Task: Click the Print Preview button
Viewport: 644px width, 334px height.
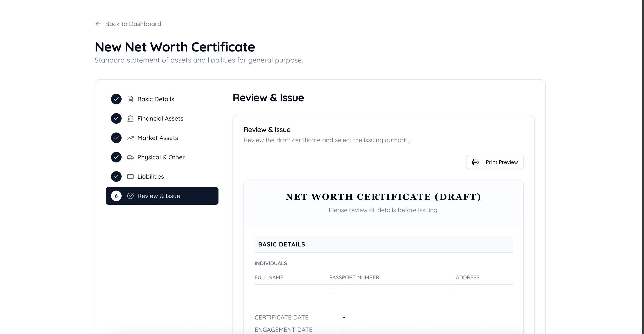Action: pos(495,162)
